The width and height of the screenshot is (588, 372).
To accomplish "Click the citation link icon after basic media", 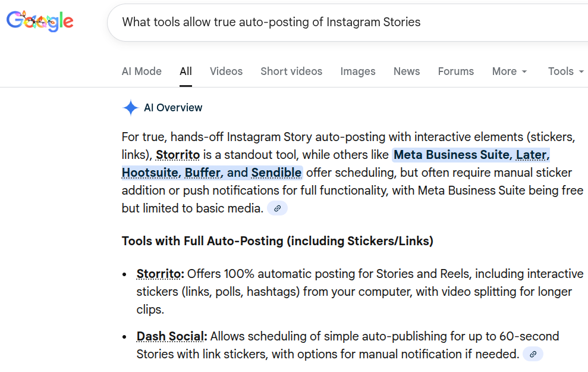I will point(276,208).
